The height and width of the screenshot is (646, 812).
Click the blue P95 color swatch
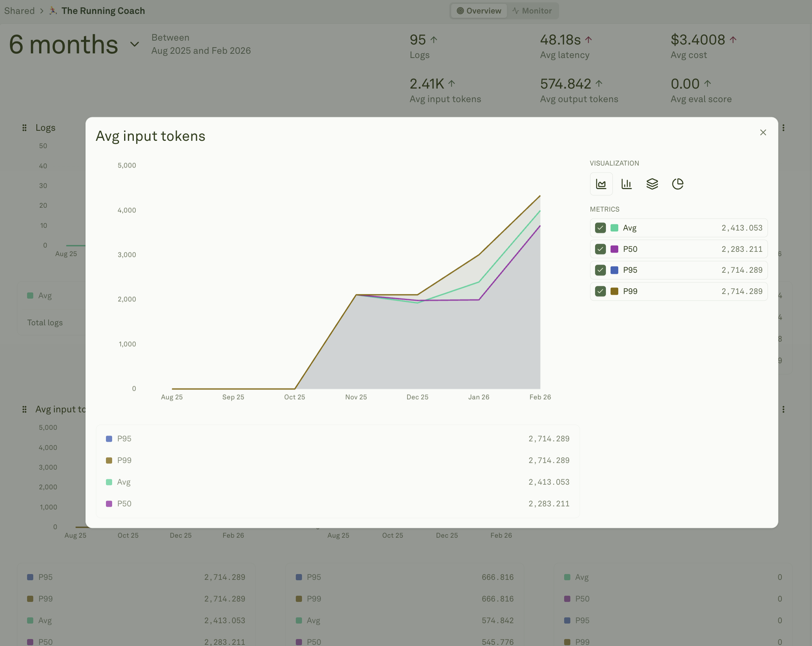(x=614, y=270)
